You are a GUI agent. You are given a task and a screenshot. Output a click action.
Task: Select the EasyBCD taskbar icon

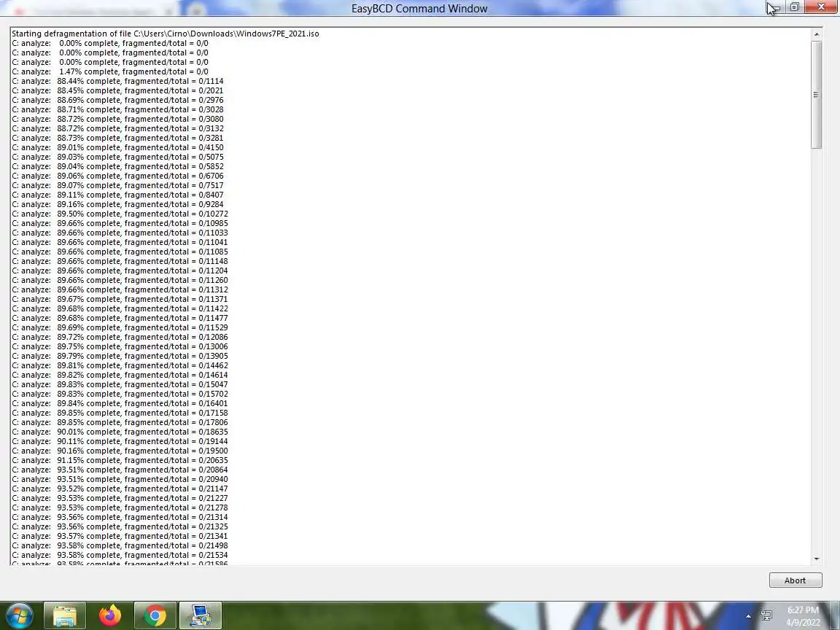point(200,616)
